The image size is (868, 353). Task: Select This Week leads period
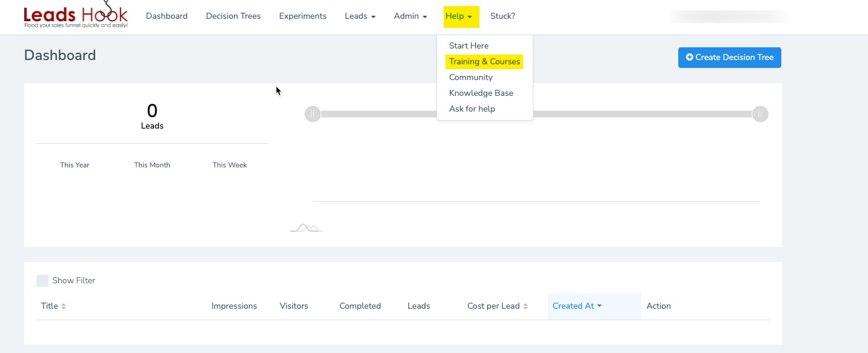(230, 165)
